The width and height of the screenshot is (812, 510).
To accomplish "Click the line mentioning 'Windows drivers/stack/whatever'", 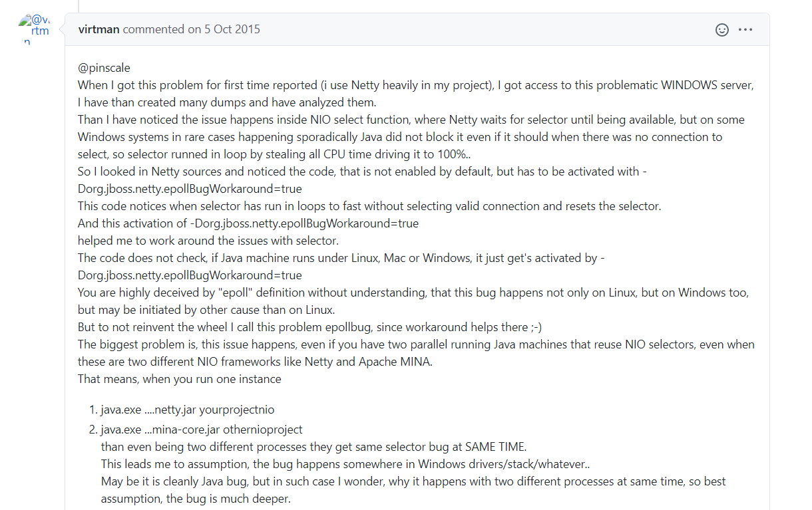I will [x=345, y=464].
